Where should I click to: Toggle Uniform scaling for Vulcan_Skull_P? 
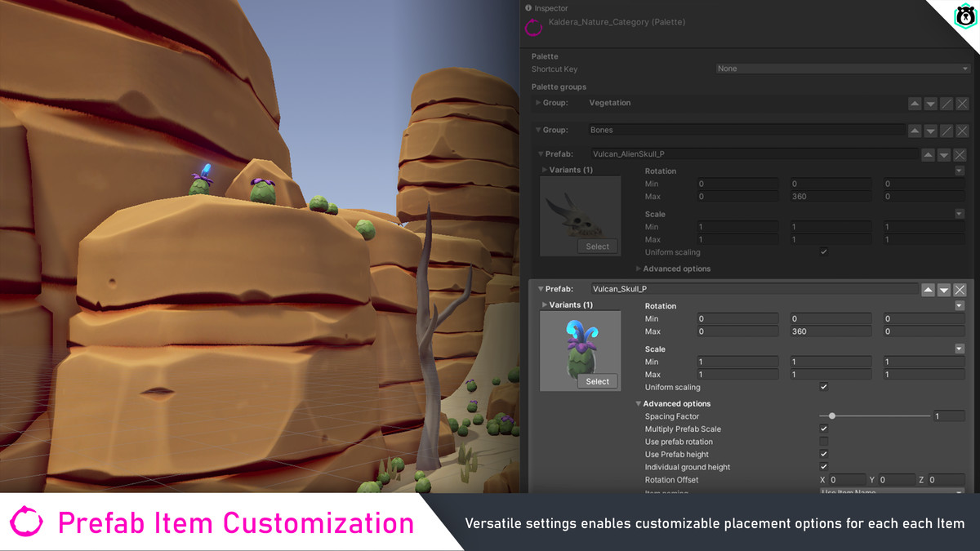(823, 387)
